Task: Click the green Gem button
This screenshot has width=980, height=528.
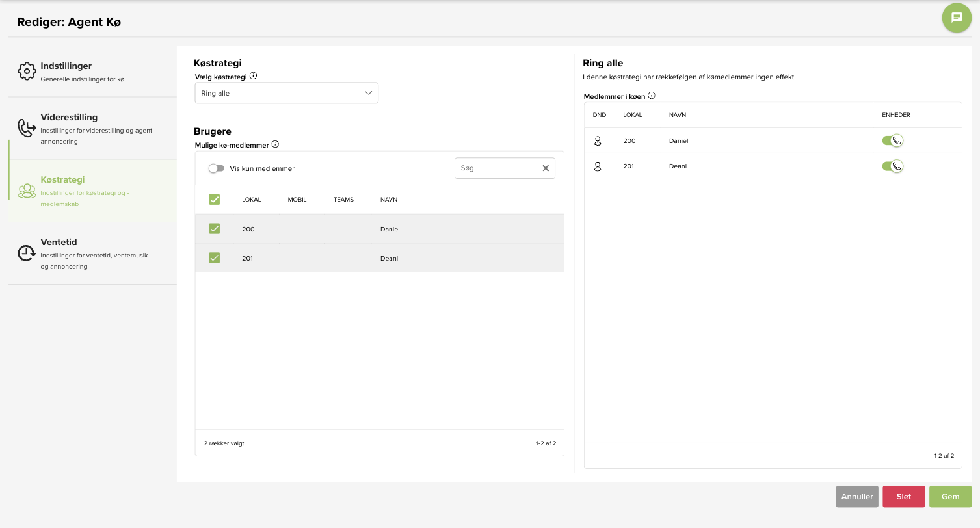Action: [950, 496]
